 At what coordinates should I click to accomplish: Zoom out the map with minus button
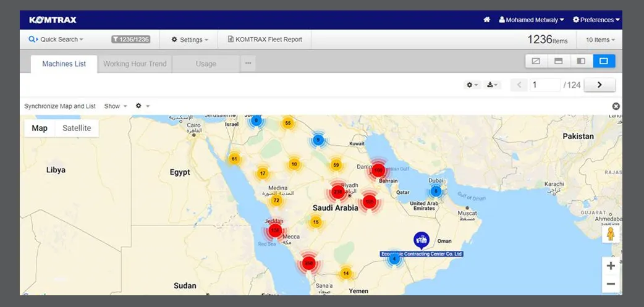(x=611, y=284)
